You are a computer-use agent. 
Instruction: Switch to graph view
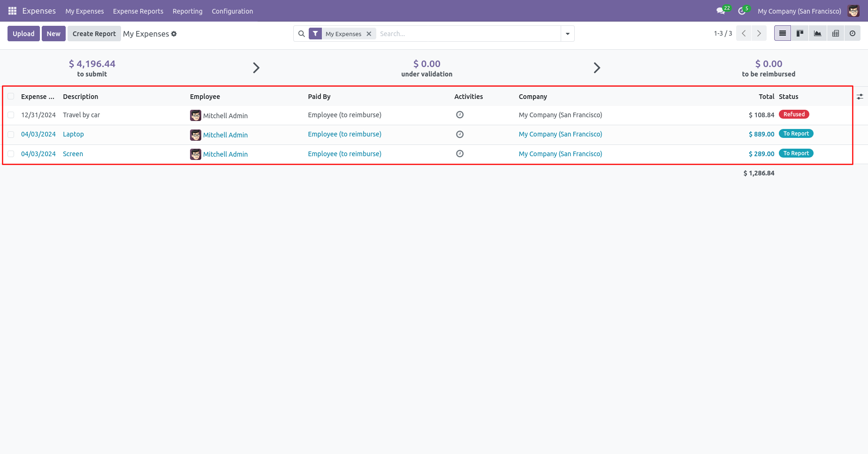(x=818, y=33)
